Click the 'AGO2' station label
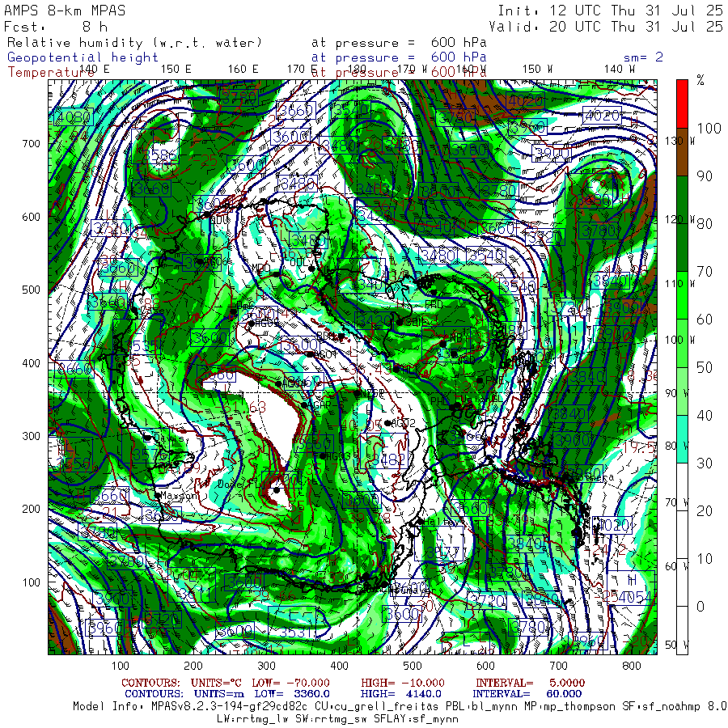 tap(403, 423)
